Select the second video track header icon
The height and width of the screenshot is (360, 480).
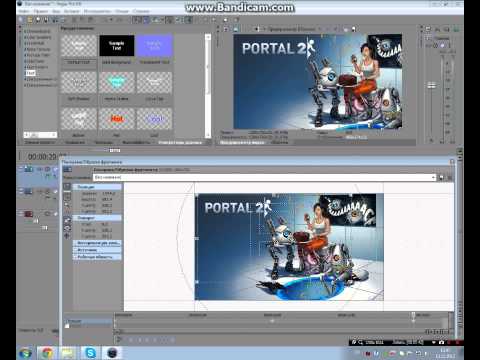[x=28, y=191]
